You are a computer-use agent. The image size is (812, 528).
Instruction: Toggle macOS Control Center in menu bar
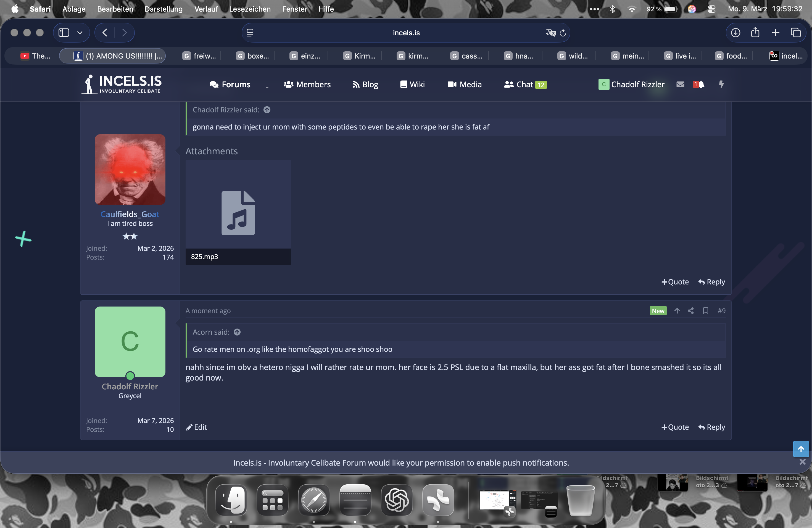(711, 9)
